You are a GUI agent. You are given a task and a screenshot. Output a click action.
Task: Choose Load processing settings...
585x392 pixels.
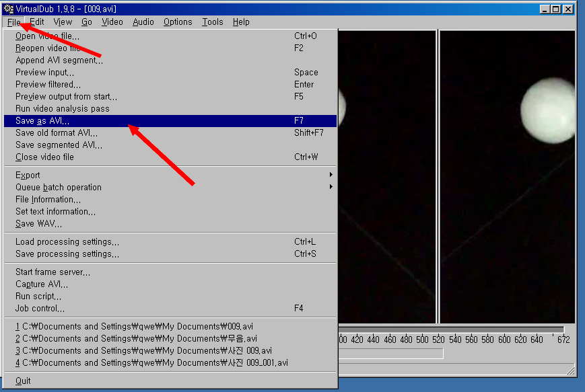tap(170, 242)
